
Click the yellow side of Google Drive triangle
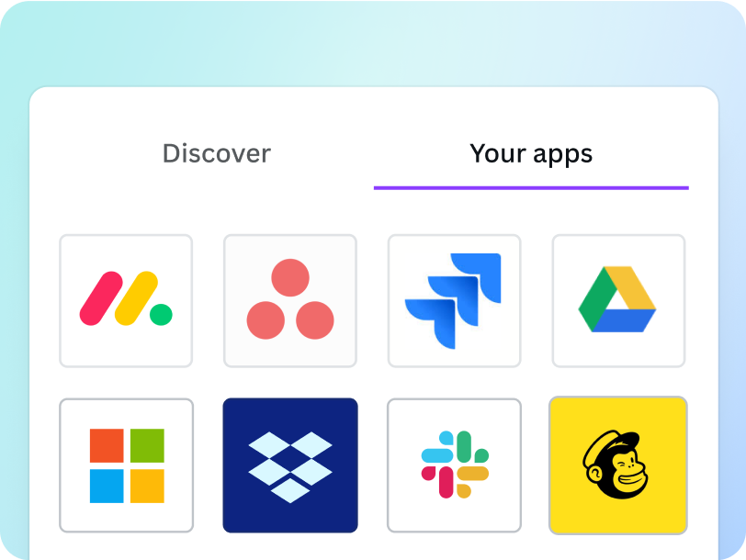631,287
